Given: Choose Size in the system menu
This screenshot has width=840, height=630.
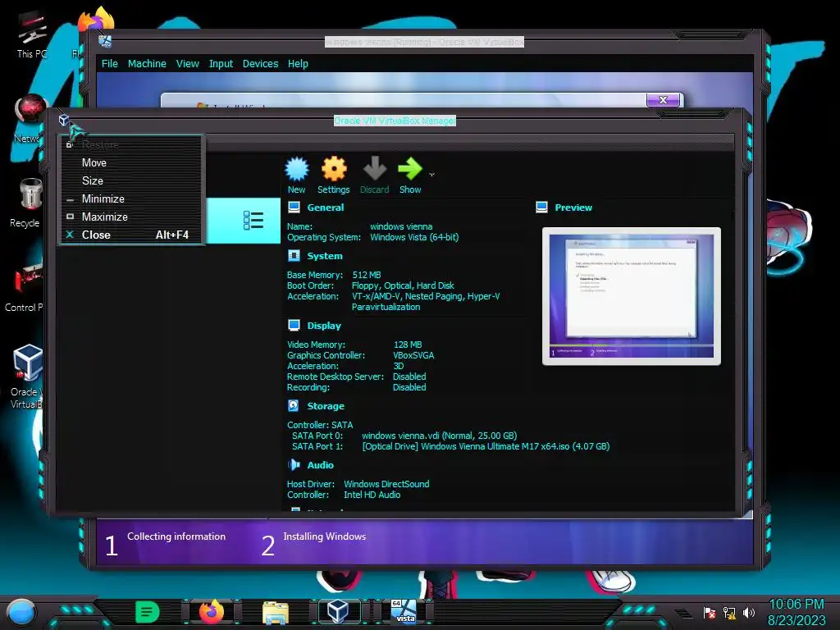Looking at the screenshot, I should 132,181.
